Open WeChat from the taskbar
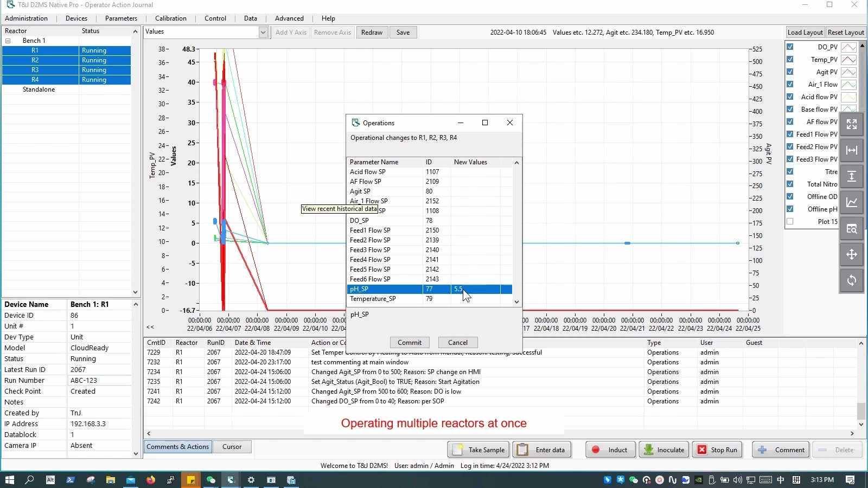This screenshot has width=868, height=488. coord(211,480)
